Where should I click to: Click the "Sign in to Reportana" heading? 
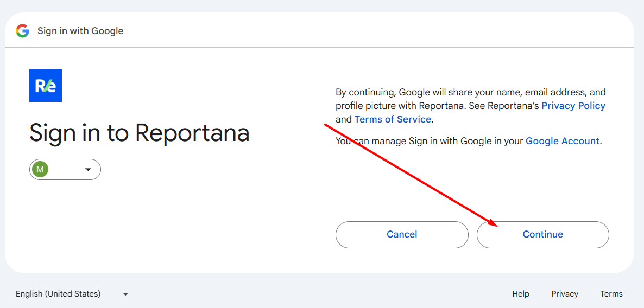coord(140,133)
